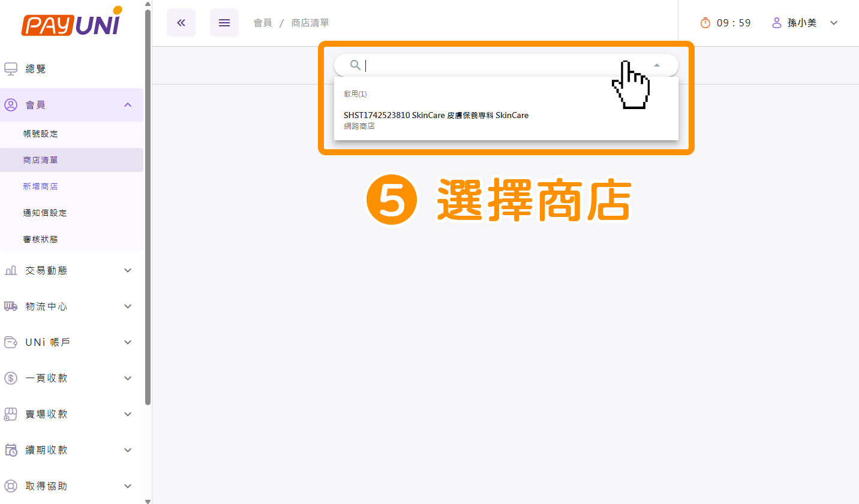
Task: Expand the 物流中心 section
Action: [x=128, y=306]
